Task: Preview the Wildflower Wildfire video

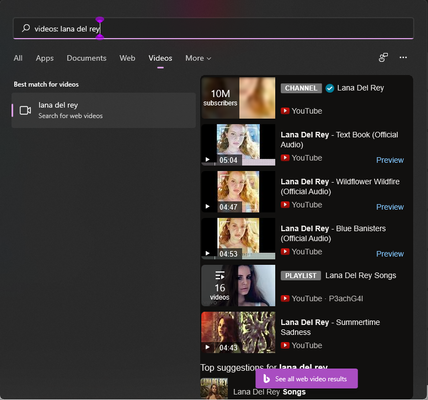Action: pos(390,207)
